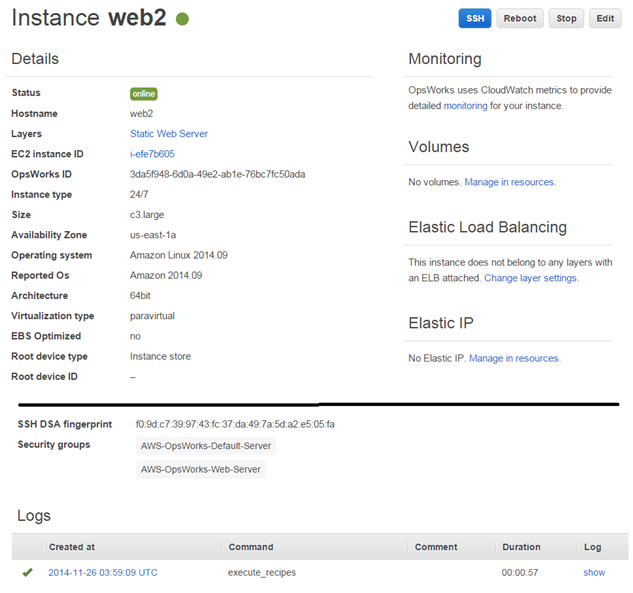This screenshot has width=633, height=593.
Task: Click the size value c3.large
Action: click(x=147, y=215)
